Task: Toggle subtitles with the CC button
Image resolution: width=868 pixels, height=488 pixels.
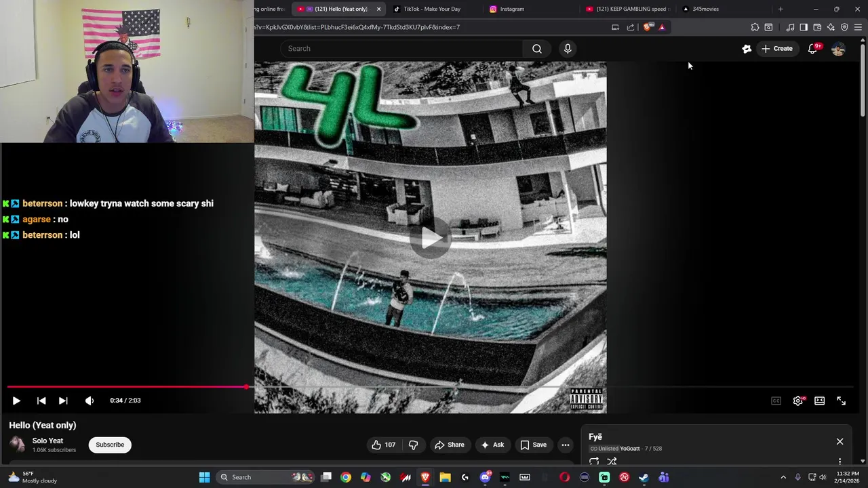Action: pos(776,401)
